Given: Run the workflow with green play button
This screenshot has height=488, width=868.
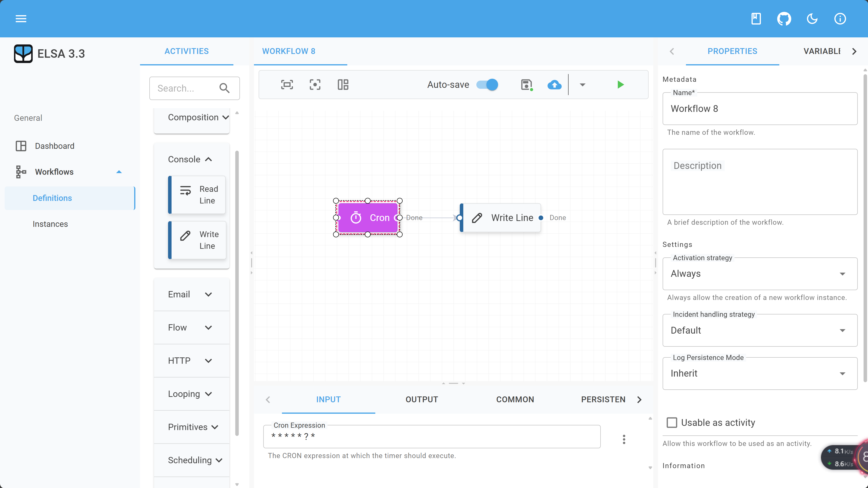Looking at the screenshot, I should [x=620, y=85].
